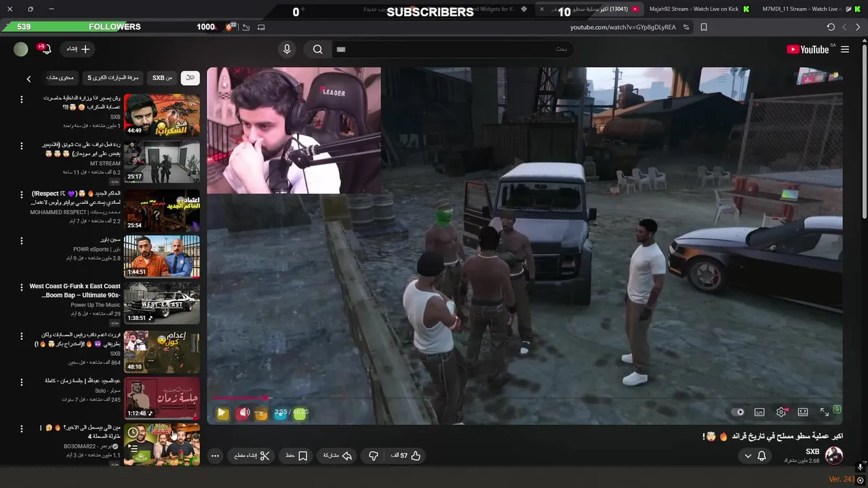Close the active YouTube browser tab
This screenshot has width=868, height=488.
(x=541, y=9)
